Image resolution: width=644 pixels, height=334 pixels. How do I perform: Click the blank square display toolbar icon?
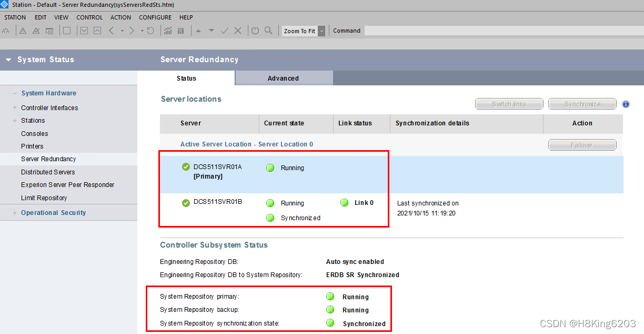pyautogui.click(x=67, y=31)
